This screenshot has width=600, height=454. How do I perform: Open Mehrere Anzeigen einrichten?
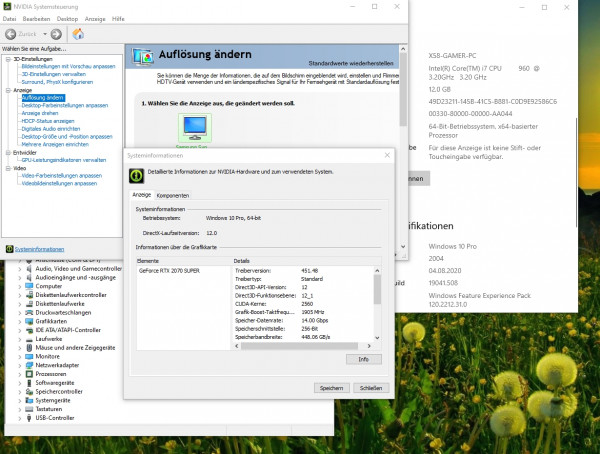[55, 144]
